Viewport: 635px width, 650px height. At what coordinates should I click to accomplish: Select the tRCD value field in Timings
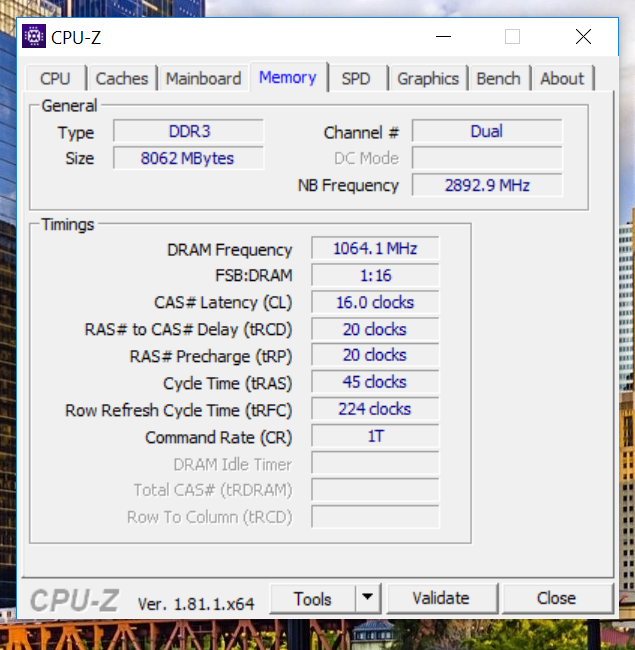(375, 329)
